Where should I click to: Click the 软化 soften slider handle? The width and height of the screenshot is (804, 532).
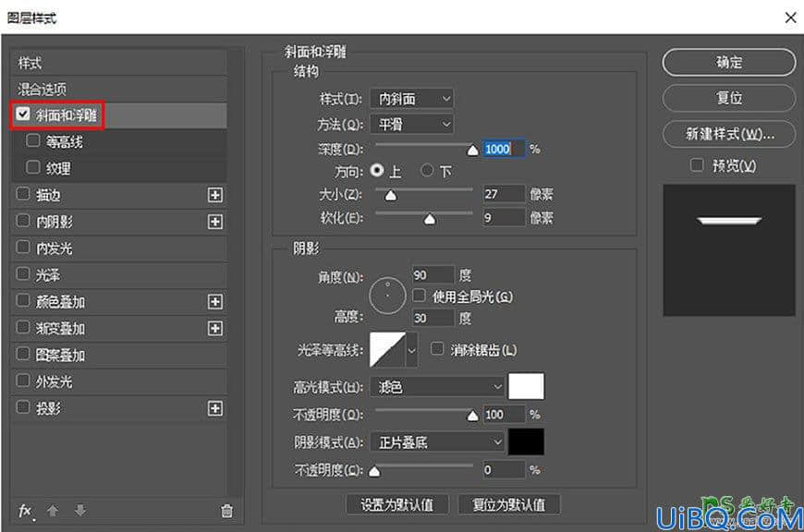point(430,219)
